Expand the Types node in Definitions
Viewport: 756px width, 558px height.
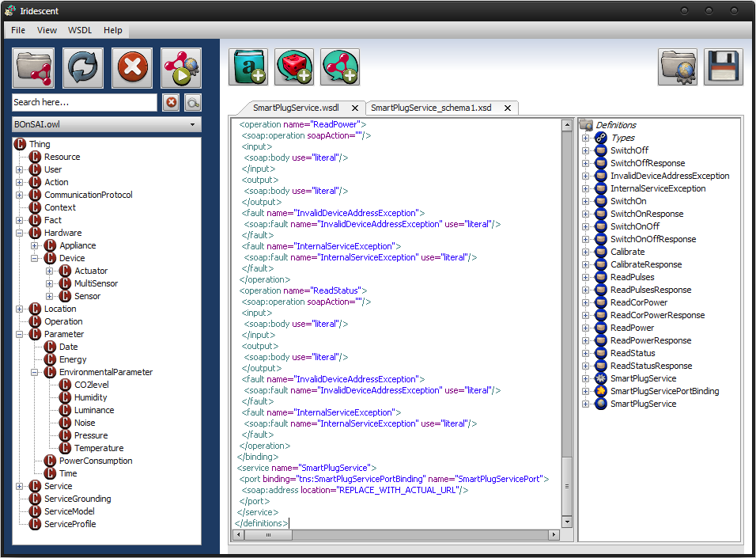[x=585, y=138]
